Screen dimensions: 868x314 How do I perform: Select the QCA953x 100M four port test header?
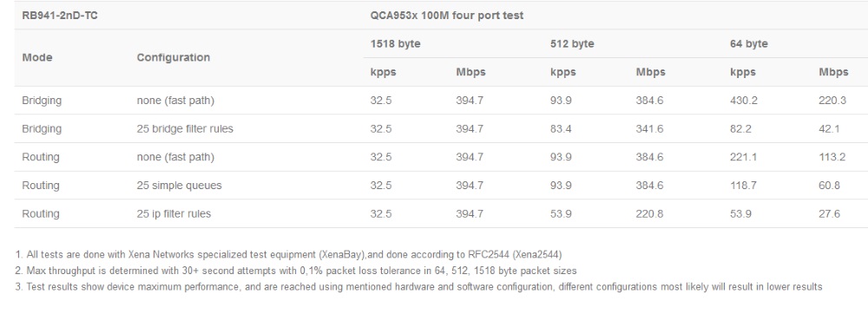(x=447, y=16)
